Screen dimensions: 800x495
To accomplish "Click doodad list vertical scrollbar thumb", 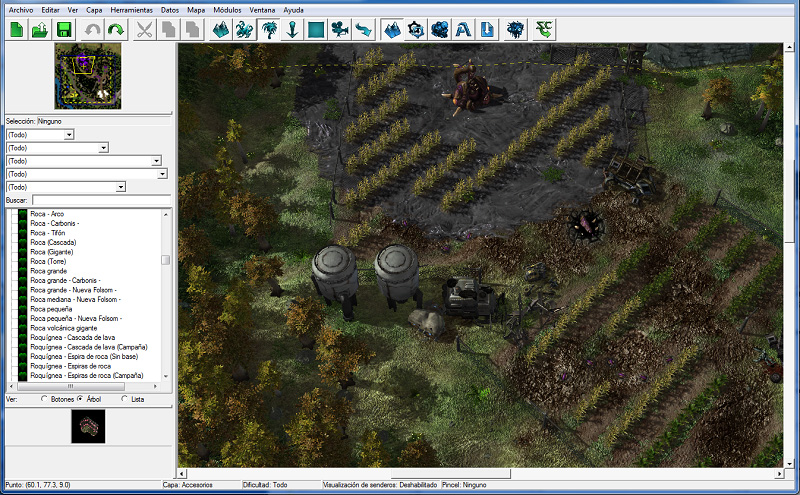I will pos(166,260).
